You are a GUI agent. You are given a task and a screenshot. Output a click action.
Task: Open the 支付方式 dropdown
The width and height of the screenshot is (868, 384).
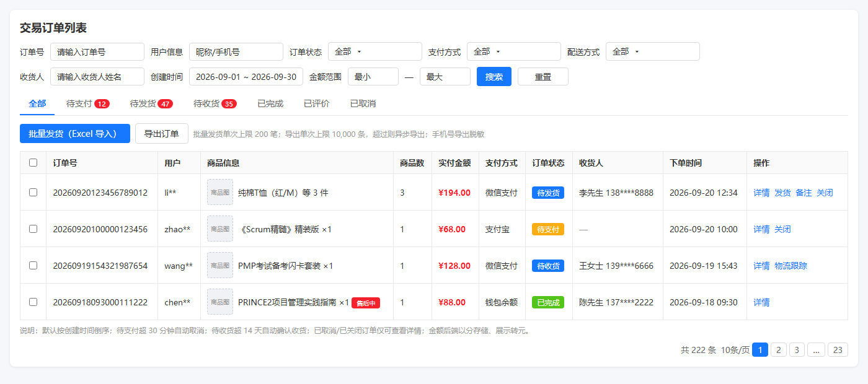(514, 51)
